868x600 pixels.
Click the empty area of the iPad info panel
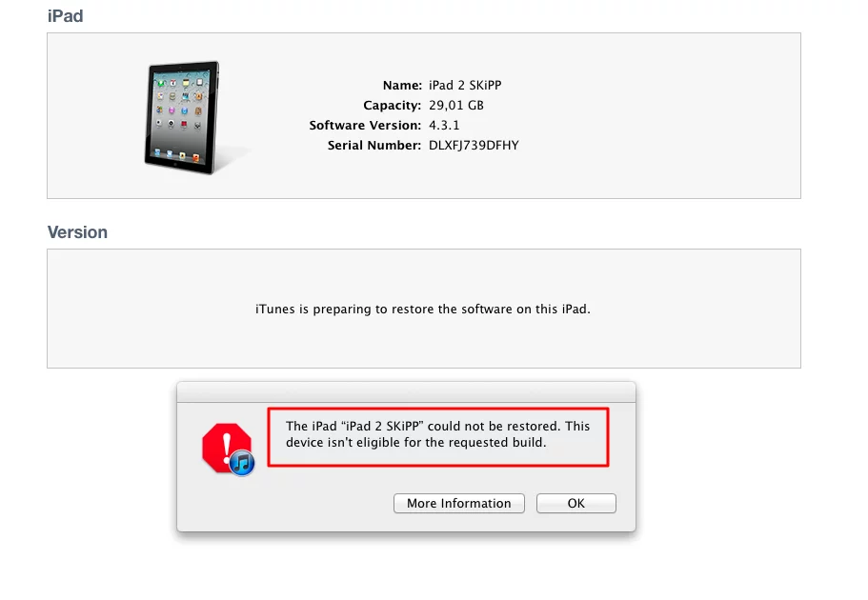(x=664, y=116)
